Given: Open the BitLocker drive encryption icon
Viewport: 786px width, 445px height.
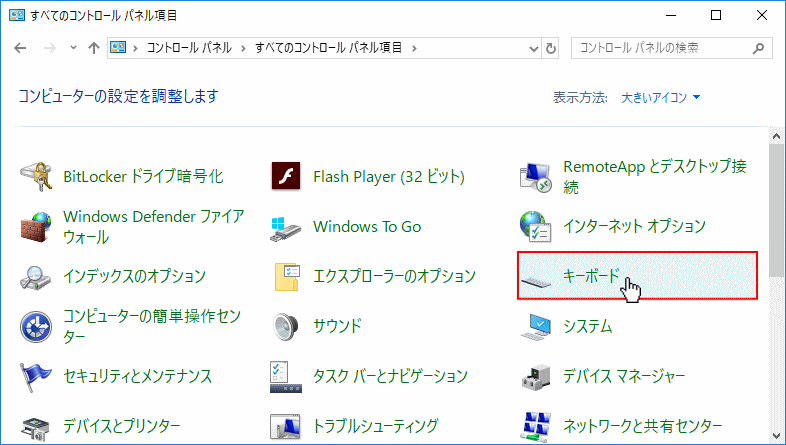Looking at the screenshot, I should tap(36, 176).
